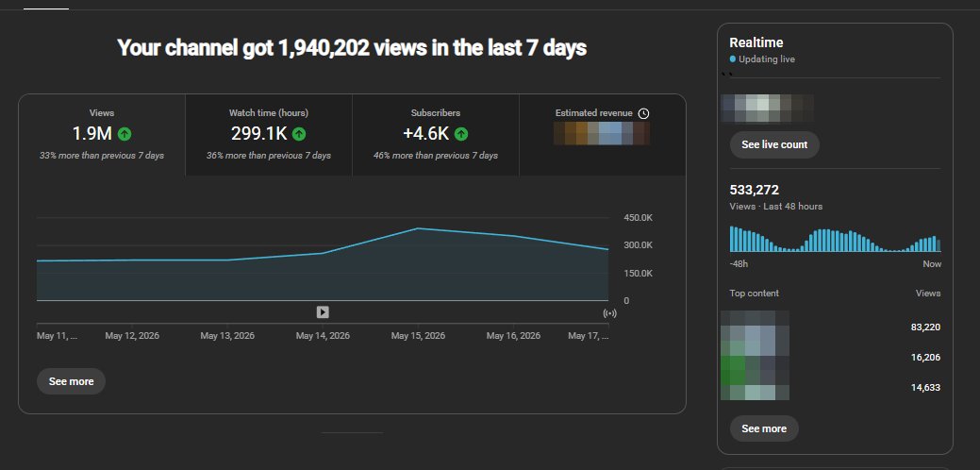Click the May 16, 2026 axis label
Screen dimensions: 980x470
[x=513, y=336]
